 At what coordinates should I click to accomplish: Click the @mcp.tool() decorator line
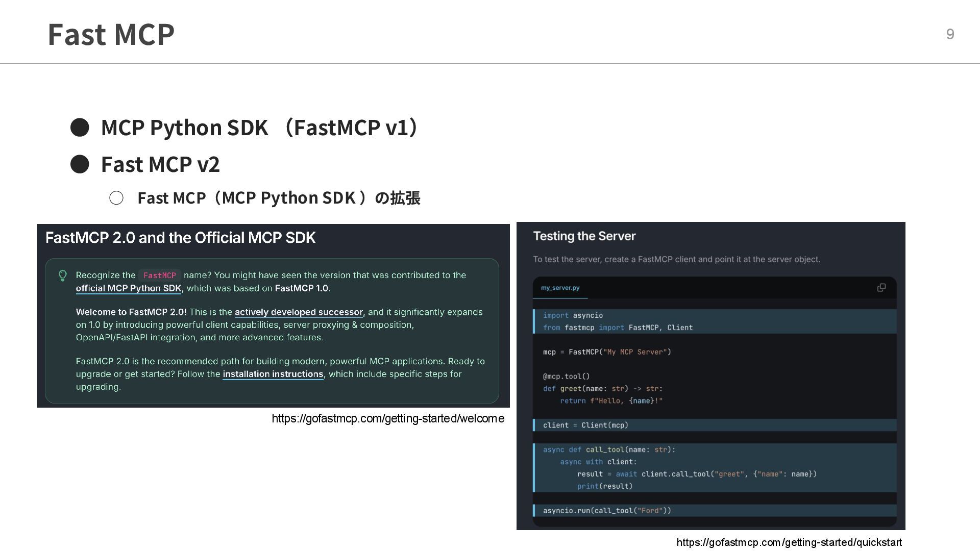(x=566, y=377)
